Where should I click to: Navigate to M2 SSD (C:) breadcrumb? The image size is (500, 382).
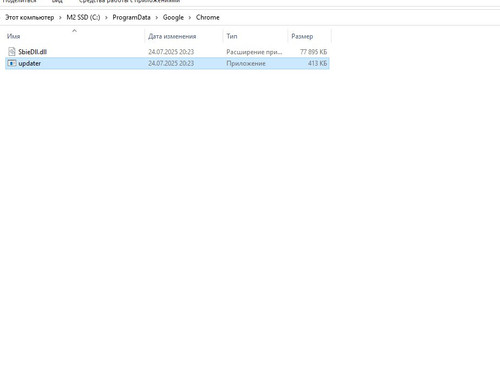(83, 17)
